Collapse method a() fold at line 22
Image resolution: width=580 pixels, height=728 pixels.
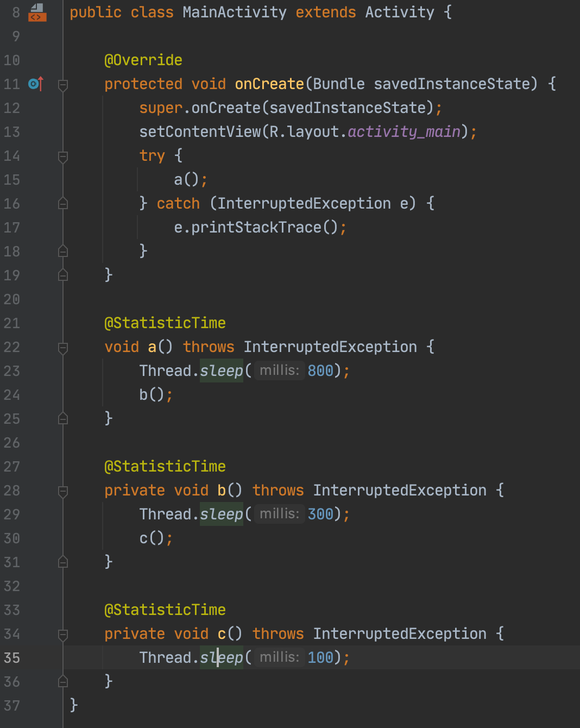click(x=63, y=348)
